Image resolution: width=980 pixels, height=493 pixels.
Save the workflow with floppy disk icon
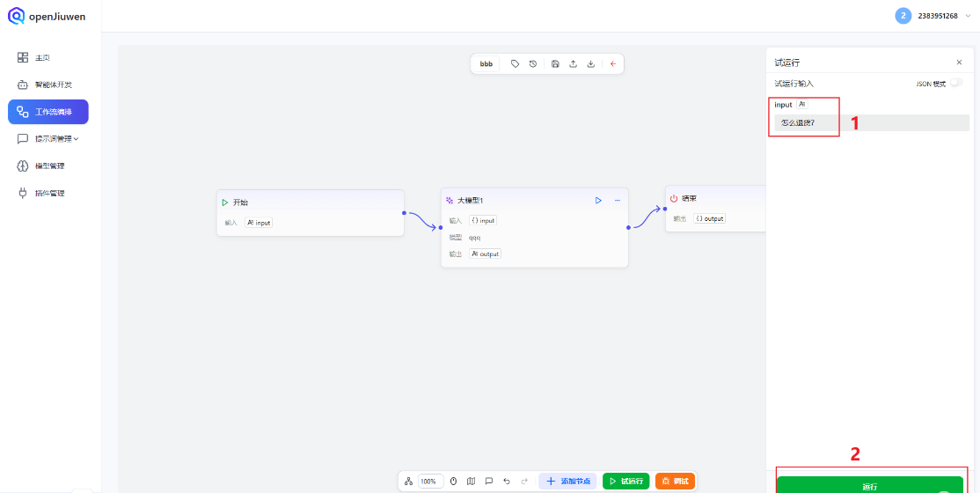click(556, 63)
